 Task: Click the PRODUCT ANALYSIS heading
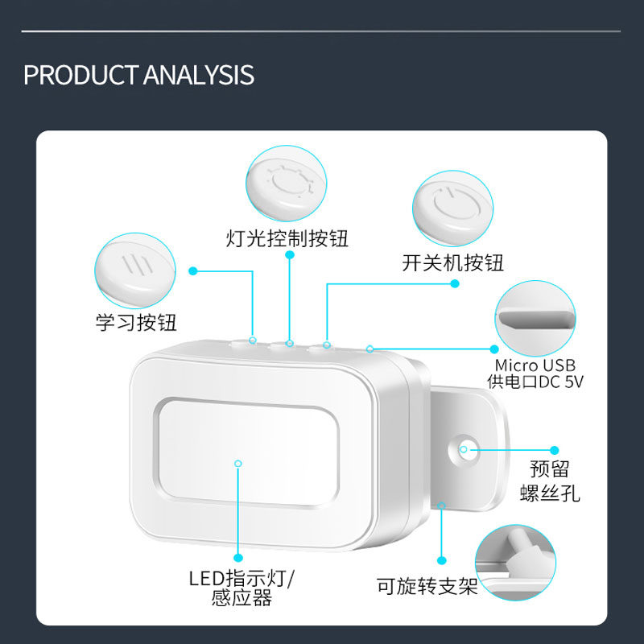tap(138, 75)
